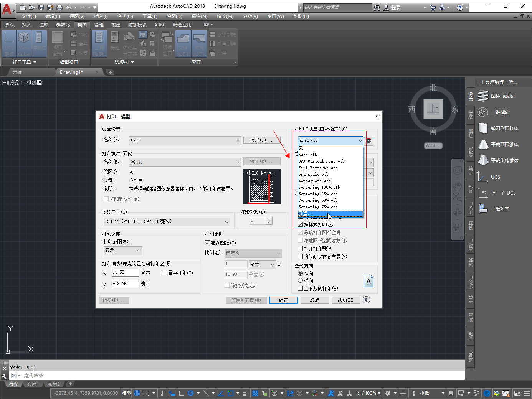The height and width of the screenshot is (399, 532).
Task: Select monochrome.ctb in the plot style list
Action: click(330, 181)
